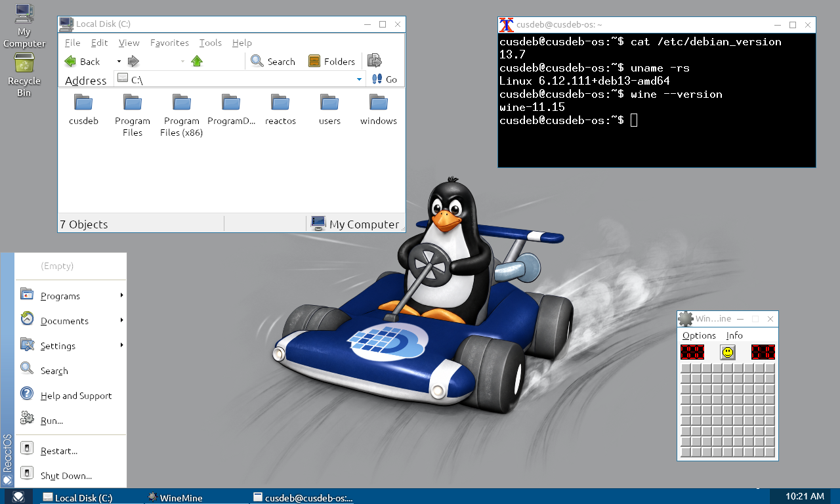Image resolution: width=840 pixels, height=504 pixels.
Task: Expand the Programs submenu
Action: 71,296
